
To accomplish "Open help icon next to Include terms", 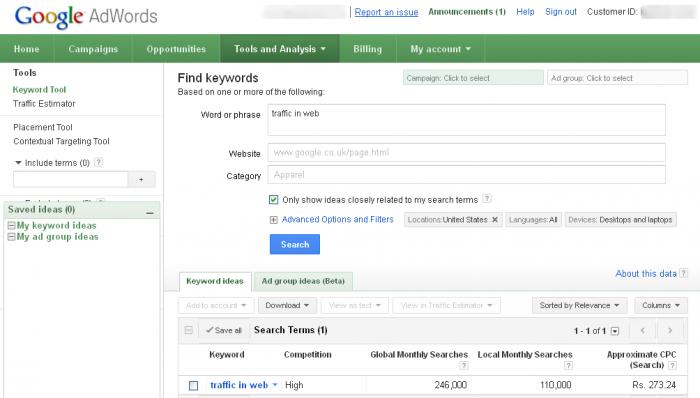I will 99,162.
